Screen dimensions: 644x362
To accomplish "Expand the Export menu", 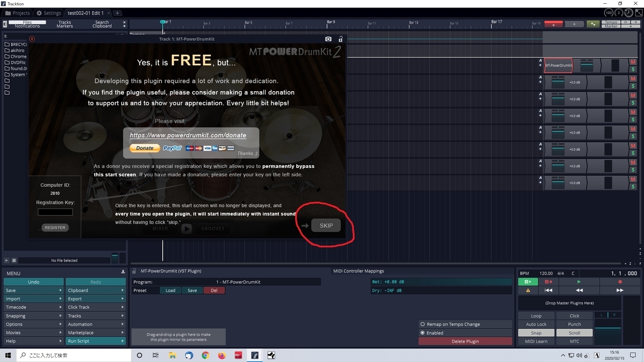I will point(96,299).
